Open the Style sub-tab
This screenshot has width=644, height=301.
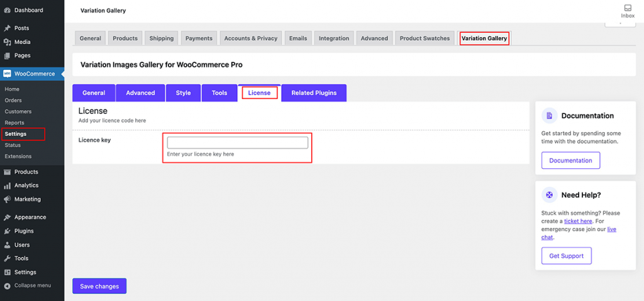coord(183,93)
